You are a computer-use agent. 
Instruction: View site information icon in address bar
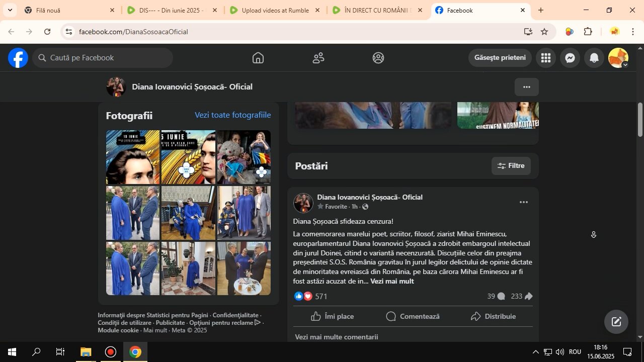click(69, 32)
